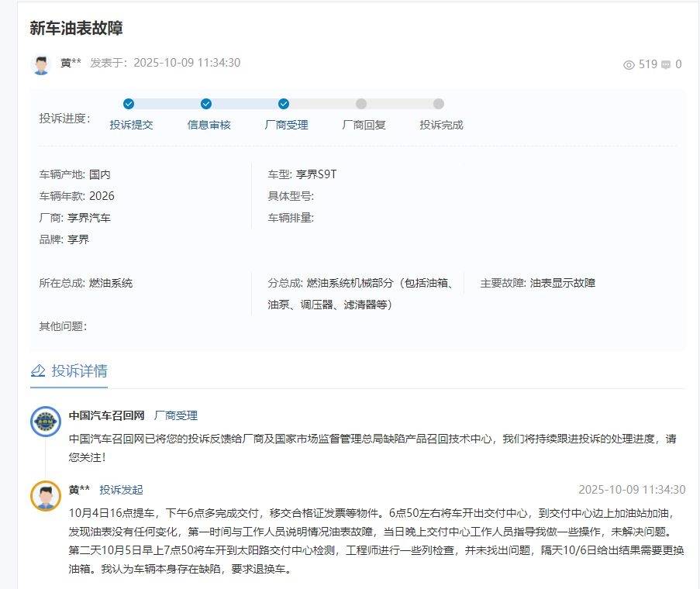700x589 pixels.
Task: Click the comment bubble icon
Action: pos(666,65)
